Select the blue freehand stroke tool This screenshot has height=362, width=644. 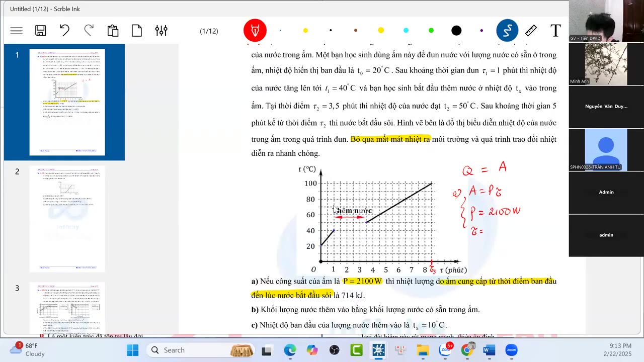(507, 31)
